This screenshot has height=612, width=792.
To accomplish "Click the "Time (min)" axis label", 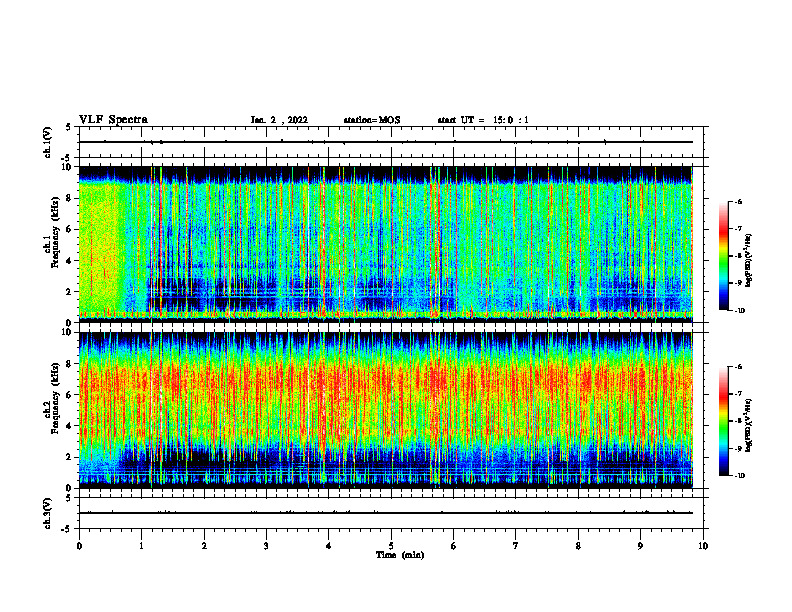I will (x=400, y=555).
